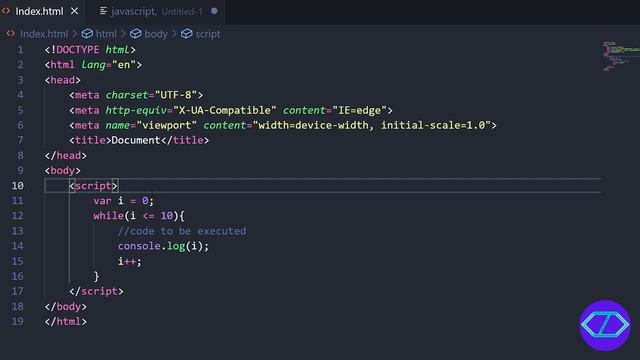Click the opening body tag
The height and width of the screenshot is (360, 640).
62,171
